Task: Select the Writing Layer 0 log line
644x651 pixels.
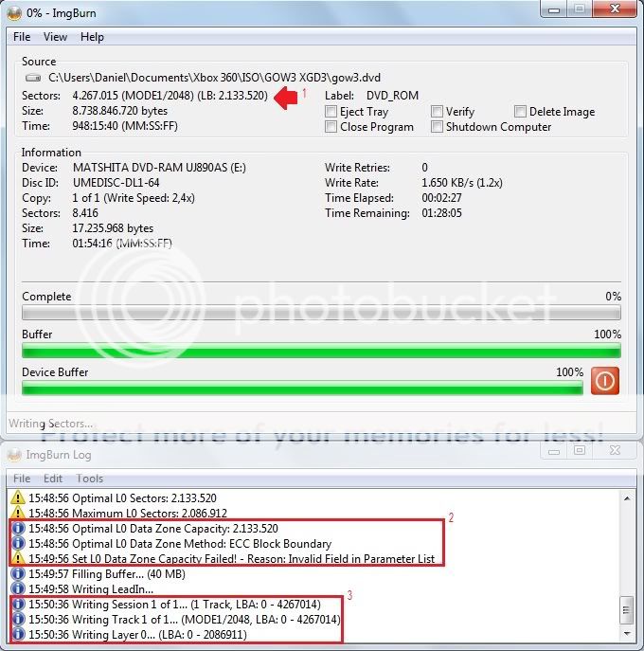Action: pyautogui.click(x=137, y=634)
